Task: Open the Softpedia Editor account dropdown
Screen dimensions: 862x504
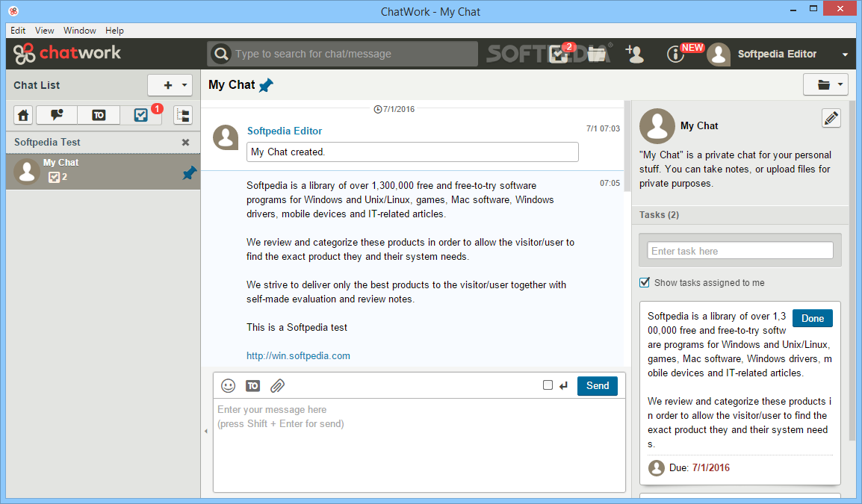Action: click(845, 55)
